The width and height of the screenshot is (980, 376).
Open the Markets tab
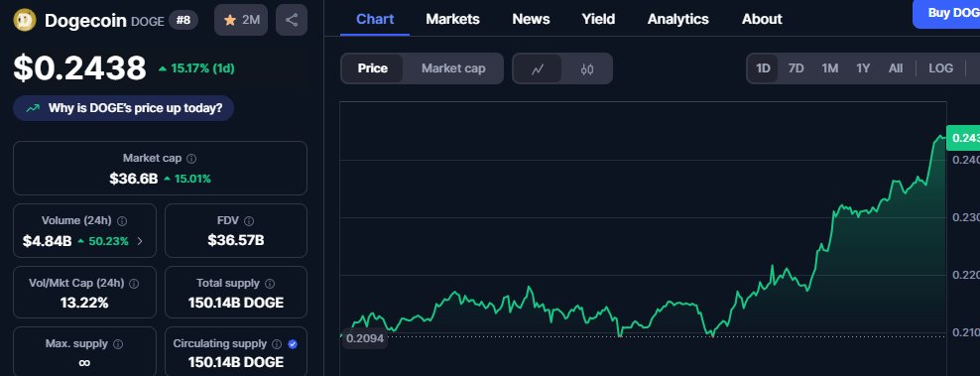pyautogui.click(x=452, y=20)
